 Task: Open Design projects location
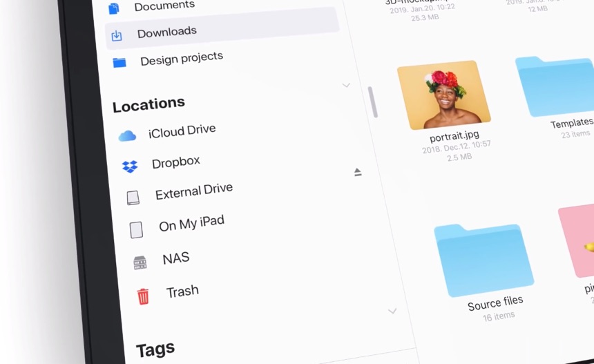click(x=182, y=58)
